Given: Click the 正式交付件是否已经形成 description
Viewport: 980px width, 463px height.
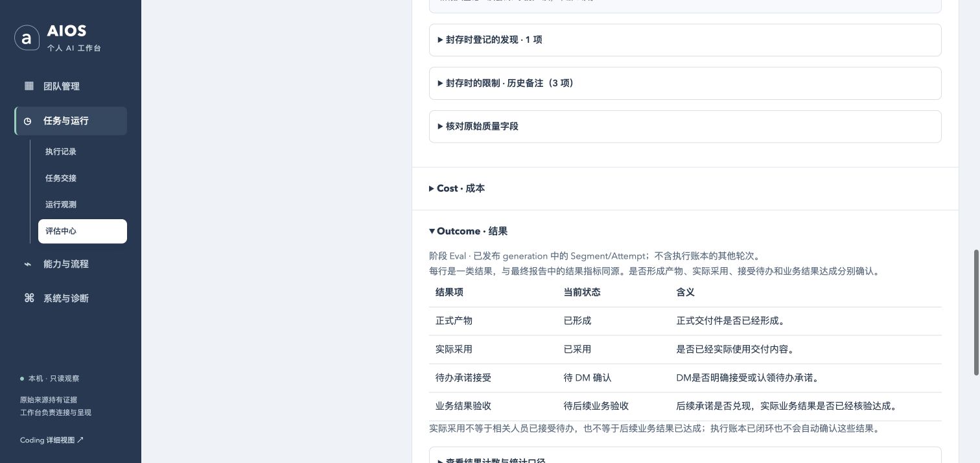Looking at the screenshot, I should (731, 321).
